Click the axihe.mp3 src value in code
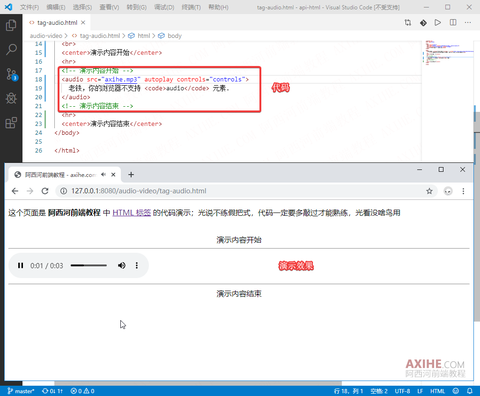The width and height of the screenshot is (480, 396). point(121,79)
